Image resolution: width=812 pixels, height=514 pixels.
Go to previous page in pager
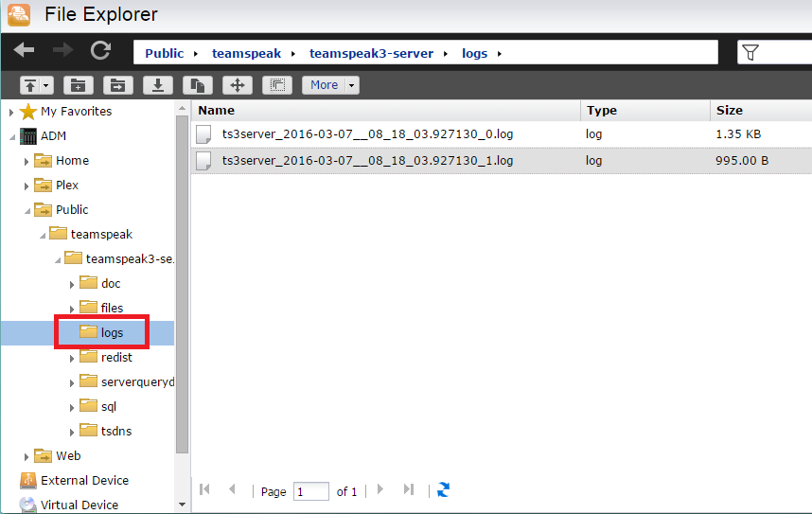(x=232, y=489)
